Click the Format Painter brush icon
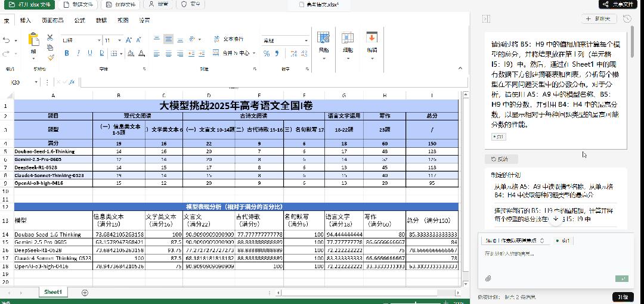The height and width of the screenshot is (304, 644). tap(51, 57)
